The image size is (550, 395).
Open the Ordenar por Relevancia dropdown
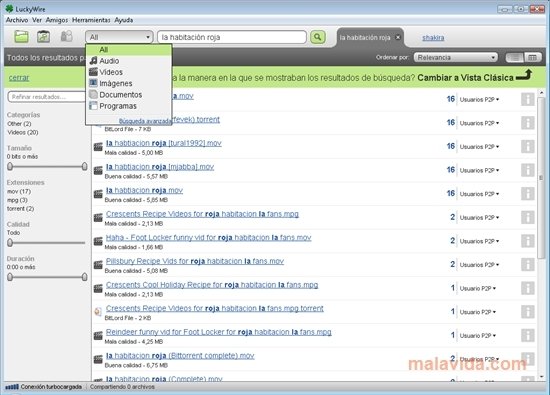pyautogui.click(x=456, y=58)
